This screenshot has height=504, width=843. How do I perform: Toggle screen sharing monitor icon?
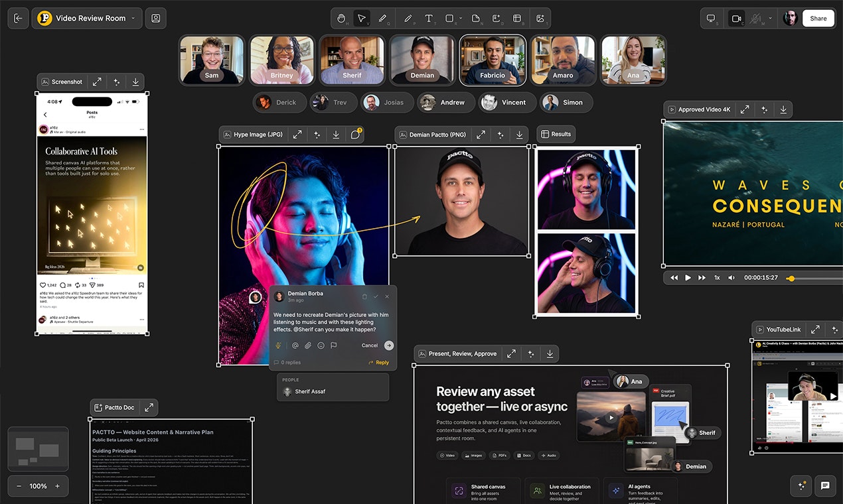pos(711,18)
